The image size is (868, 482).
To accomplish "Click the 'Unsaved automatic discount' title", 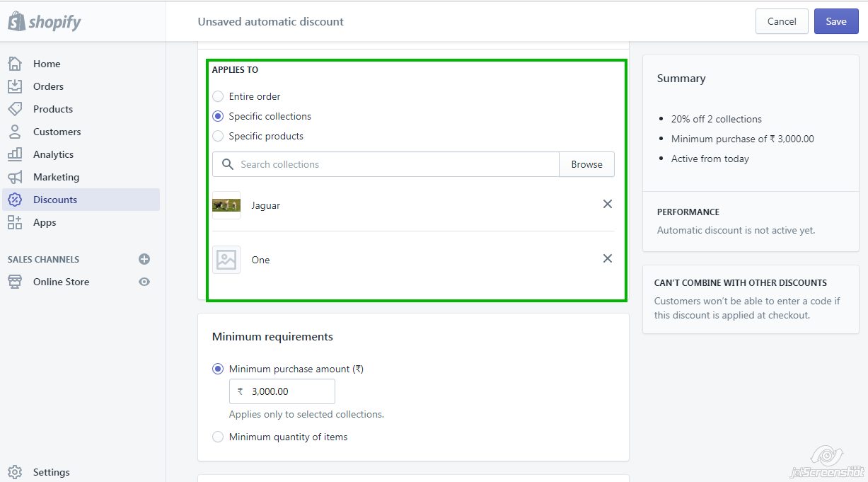I will (x=271, y=21).
